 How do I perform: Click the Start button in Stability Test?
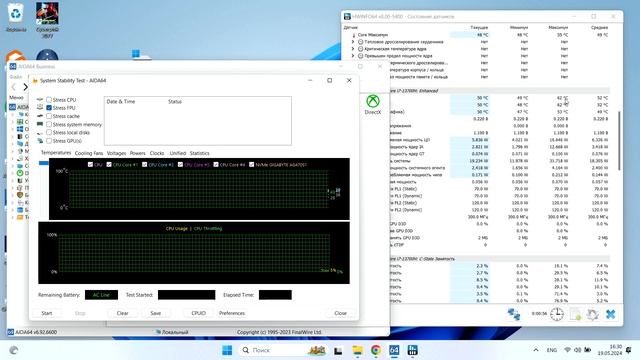point(47,313)
